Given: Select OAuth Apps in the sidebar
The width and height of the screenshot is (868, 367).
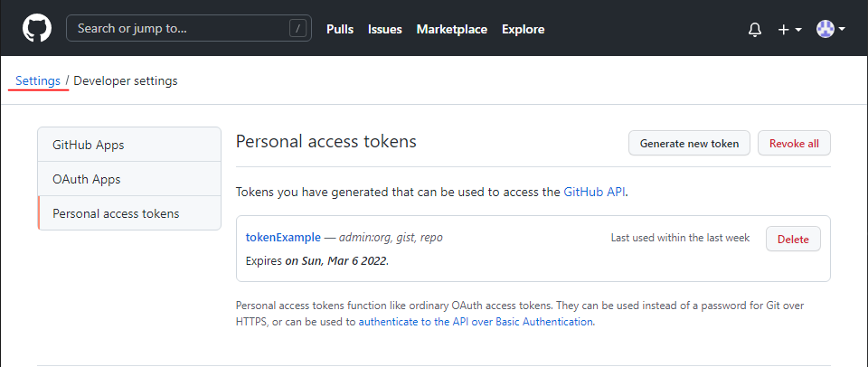Looking at the screenshot, I should tap(129, 179).
